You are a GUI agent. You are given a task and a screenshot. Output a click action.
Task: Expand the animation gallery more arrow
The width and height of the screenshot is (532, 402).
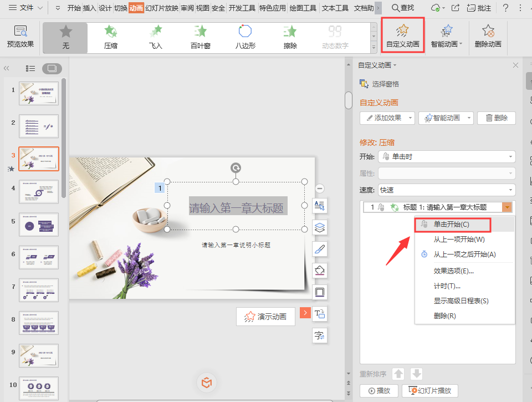[x=374, y=48]
